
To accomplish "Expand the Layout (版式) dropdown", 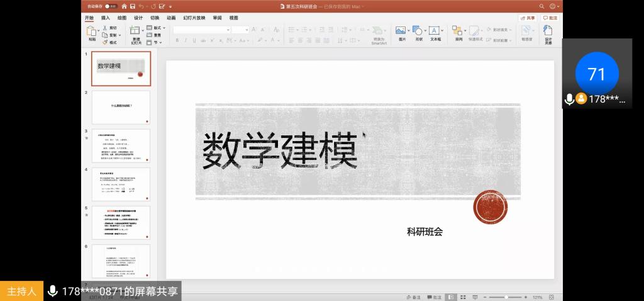I will tap(158, 28).
